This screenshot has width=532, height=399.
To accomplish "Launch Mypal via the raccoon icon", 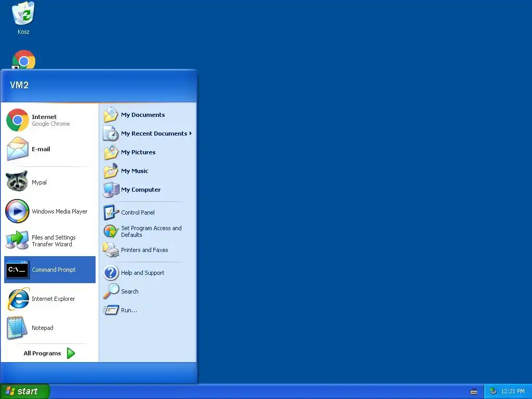I will [17, 181].
